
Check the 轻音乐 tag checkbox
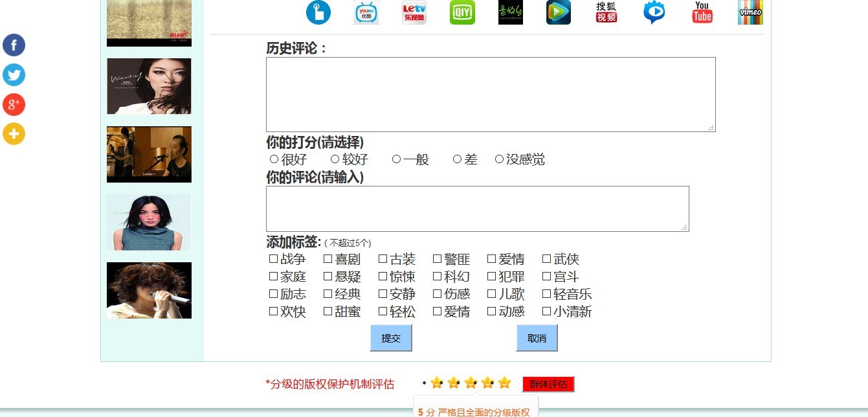[546, 294]
